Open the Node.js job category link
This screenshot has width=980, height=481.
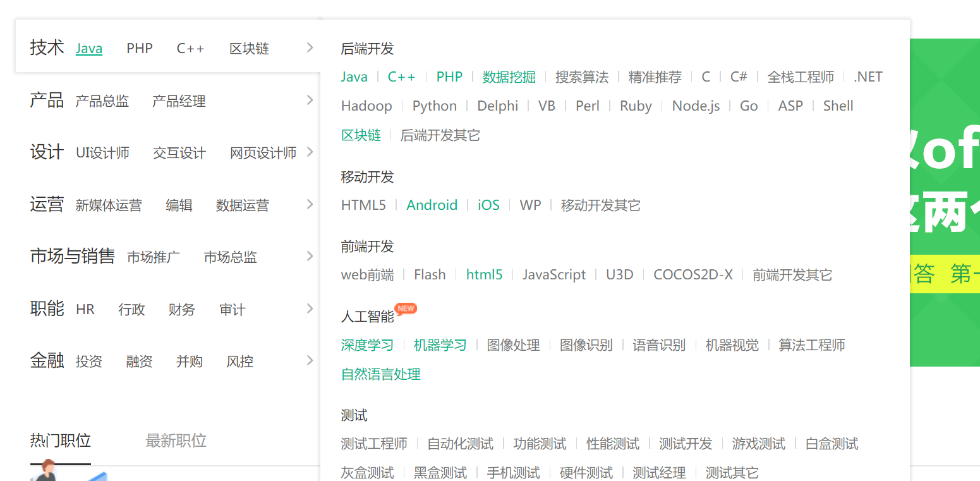click(x=696, y=106)
